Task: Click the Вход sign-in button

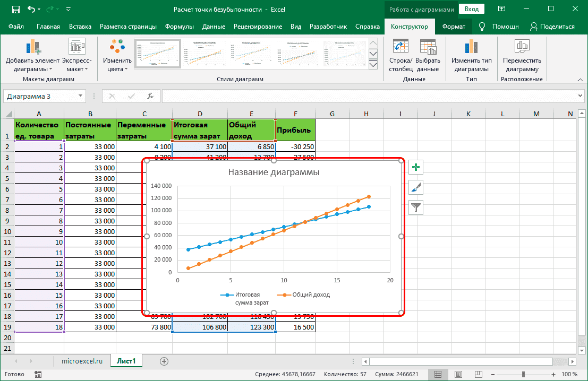Action: (x=471, y=9)
